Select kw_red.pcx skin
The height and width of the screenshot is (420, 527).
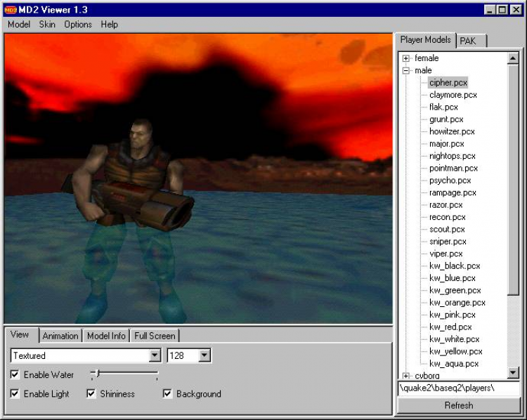click(450, 327)
